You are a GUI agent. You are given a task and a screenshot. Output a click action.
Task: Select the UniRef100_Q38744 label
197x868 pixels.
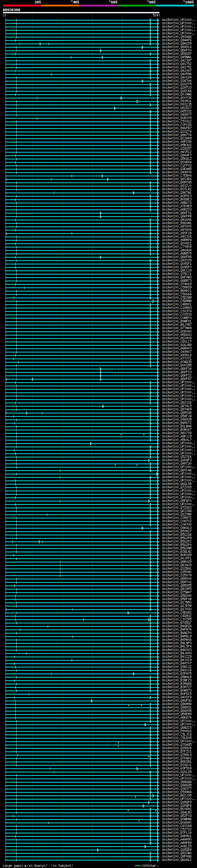click(x=177, y=81)
